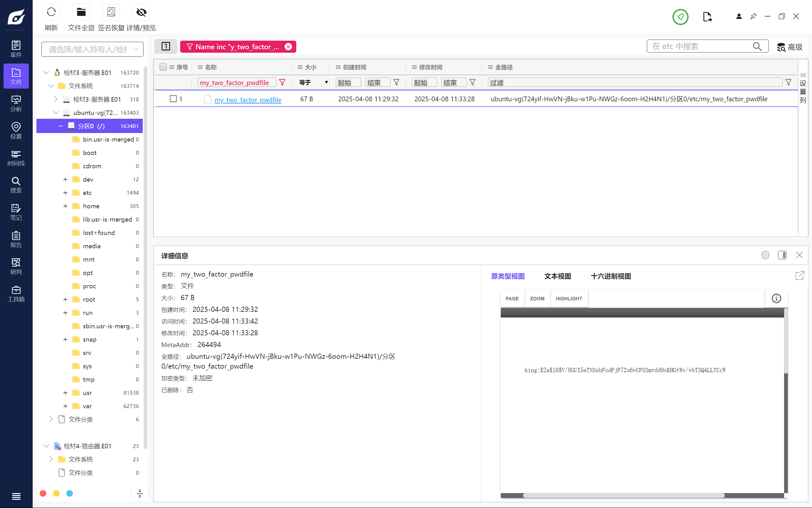The height and width of the screenshot is (508, 812).
Task: Toggle the 详情/预览 eye icon
Action: [141, 12]
